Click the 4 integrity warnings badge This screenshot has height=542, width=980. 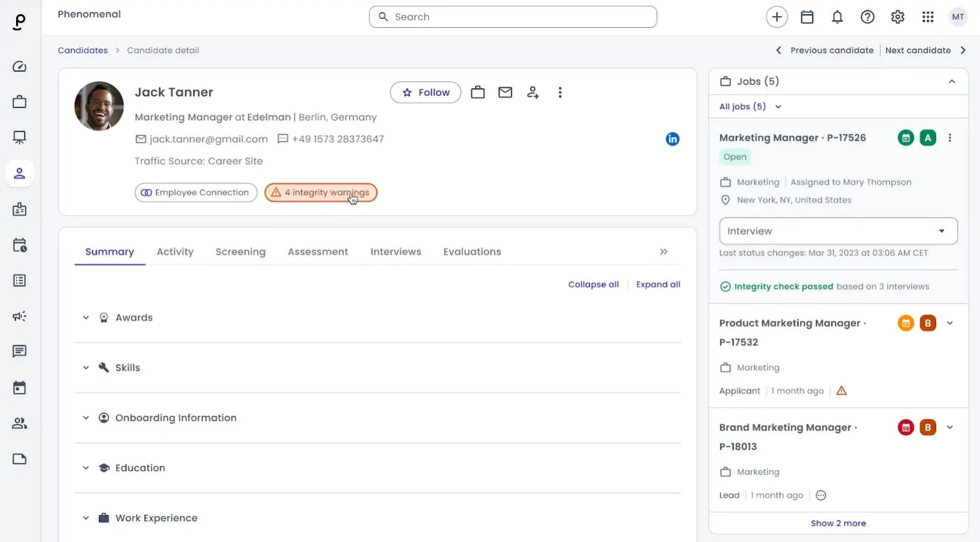click(321, 193)
